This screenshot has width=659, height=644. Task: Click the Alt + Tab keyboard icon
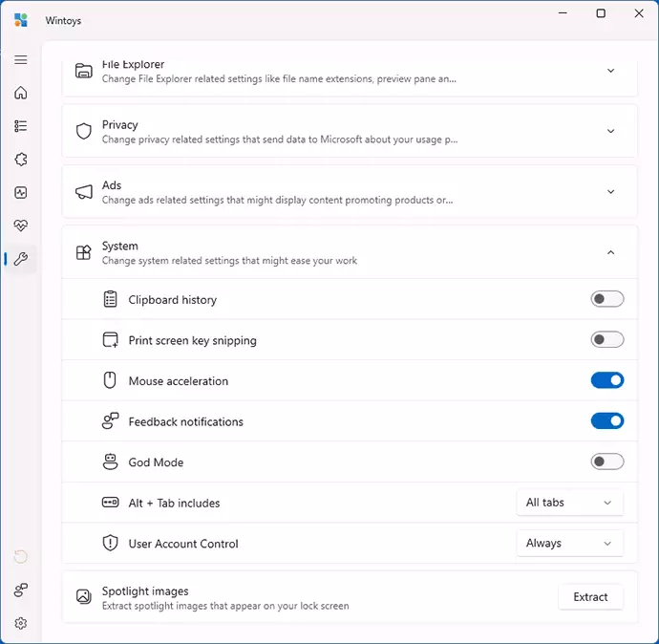tap(110, 503)
